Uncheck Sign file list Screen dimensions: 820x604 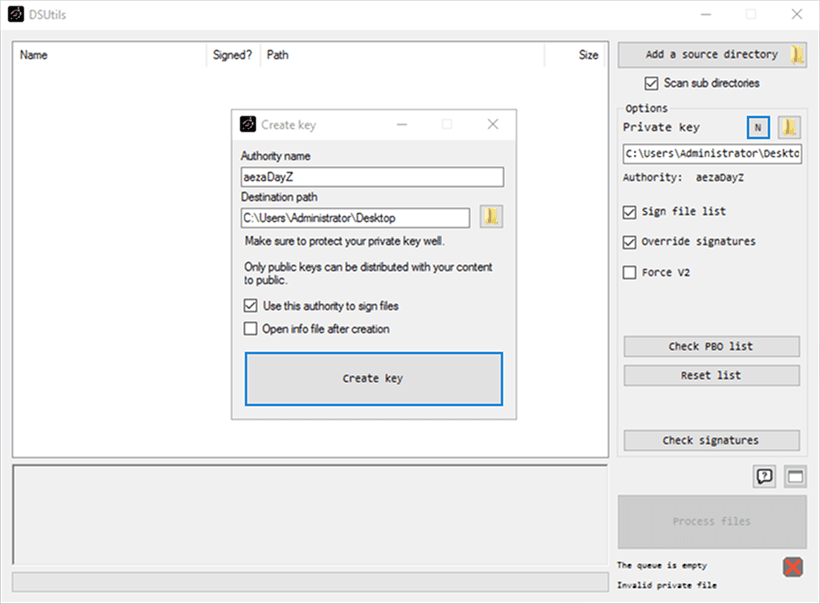tap(629, 212)
